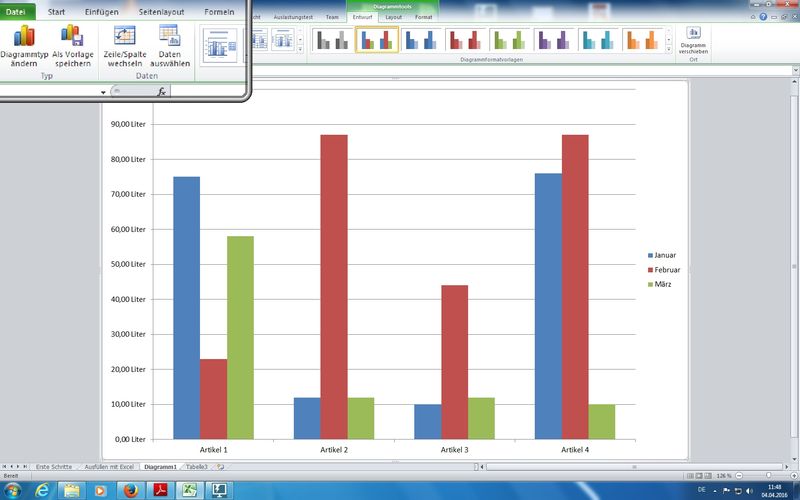Select the Artikel 1 axis label
This screenshot has width=800, height=500.
[213, 450]
